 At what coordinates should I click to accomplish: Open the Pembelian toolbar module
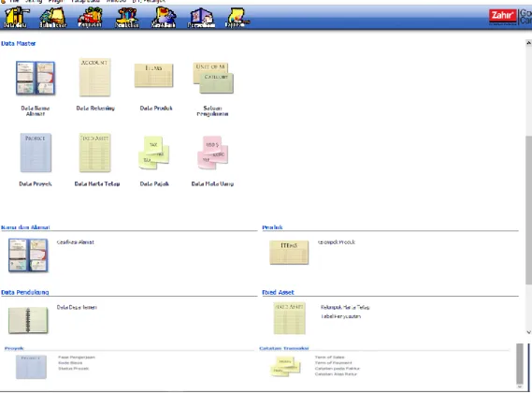coord(127,17)
